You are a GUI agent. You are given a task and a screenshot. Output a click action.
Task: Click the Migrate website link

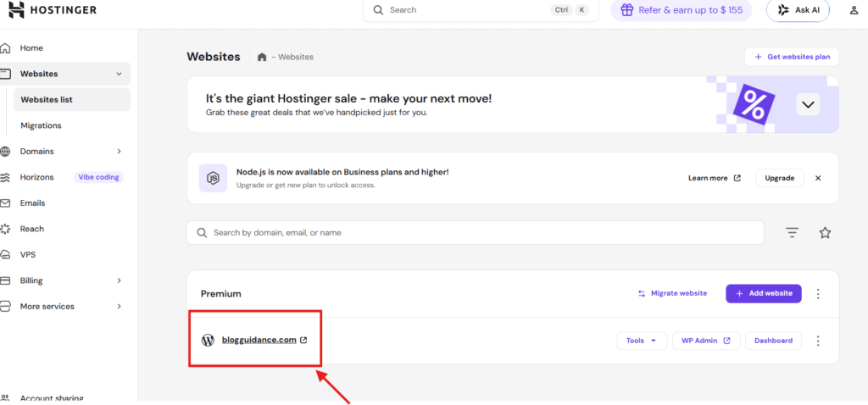click(672, 293)
